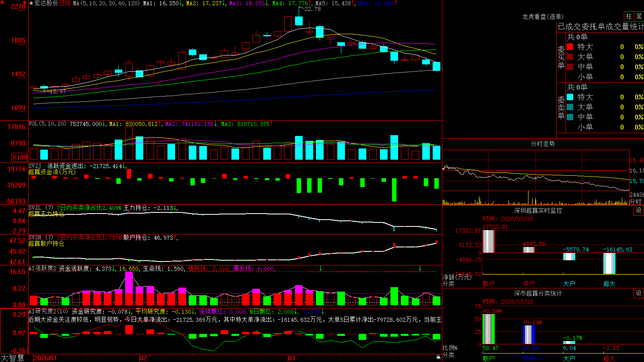Click the 散户 bar valued 17332.81
This screenshot has width=644, height=362.
click(488, 241)
